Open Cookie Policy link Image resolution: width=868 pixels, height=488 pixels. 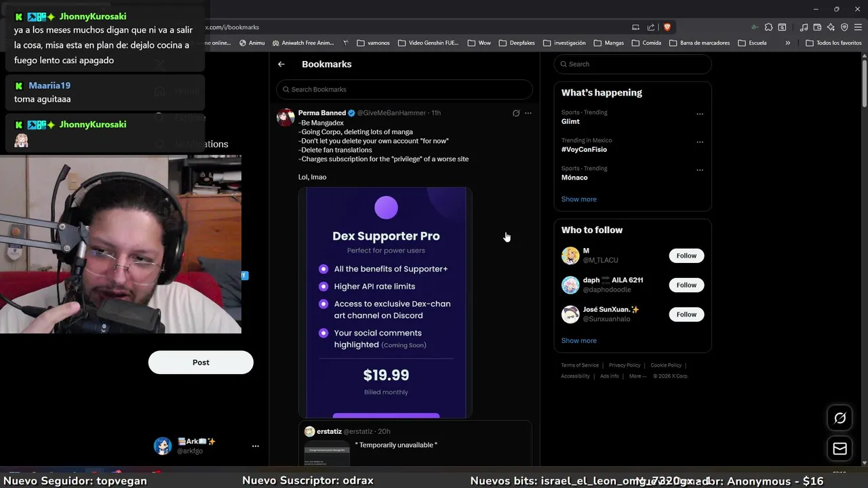666,365
